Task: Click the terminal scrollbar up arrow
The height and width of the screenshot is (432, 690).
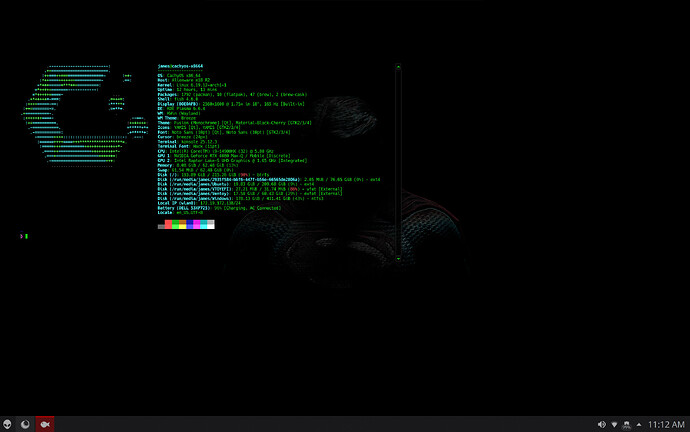Action: point(398,67)
